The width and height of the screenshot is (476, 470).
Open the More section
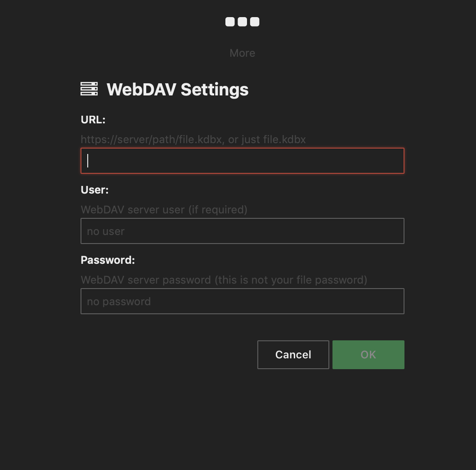coord(242,53)
